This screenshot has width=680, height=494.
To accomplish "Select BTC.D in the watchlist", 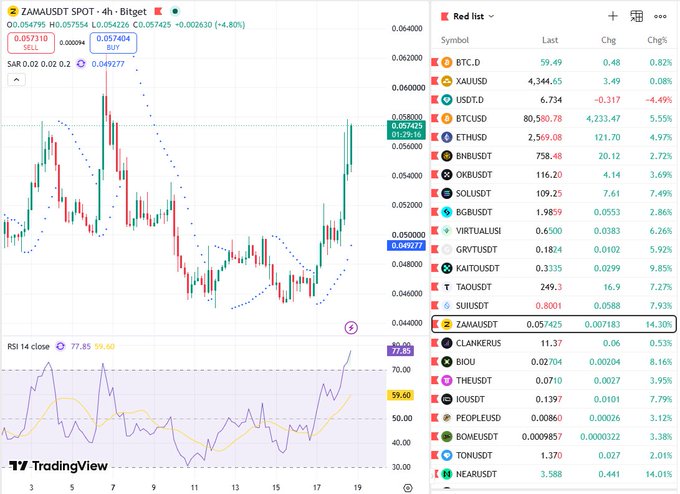I will (x=553, y=62).
